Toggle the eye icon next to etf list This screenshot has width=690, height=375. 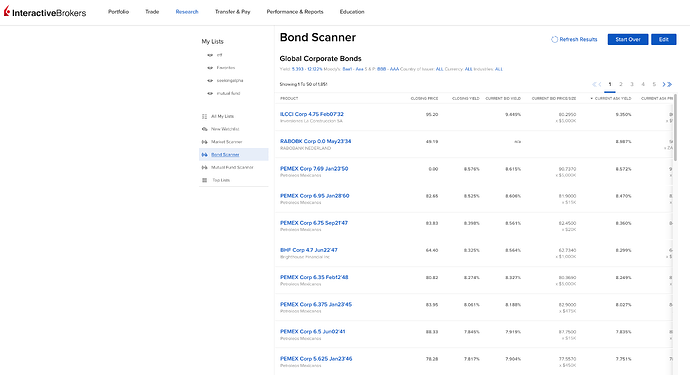pos(210,55)
